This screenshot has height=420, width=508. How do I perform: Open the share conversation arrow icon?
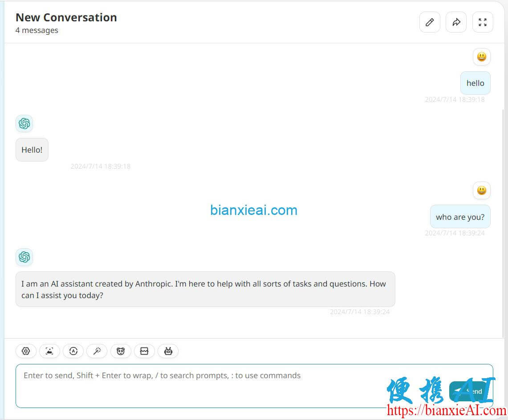click(x=456, y=22)
